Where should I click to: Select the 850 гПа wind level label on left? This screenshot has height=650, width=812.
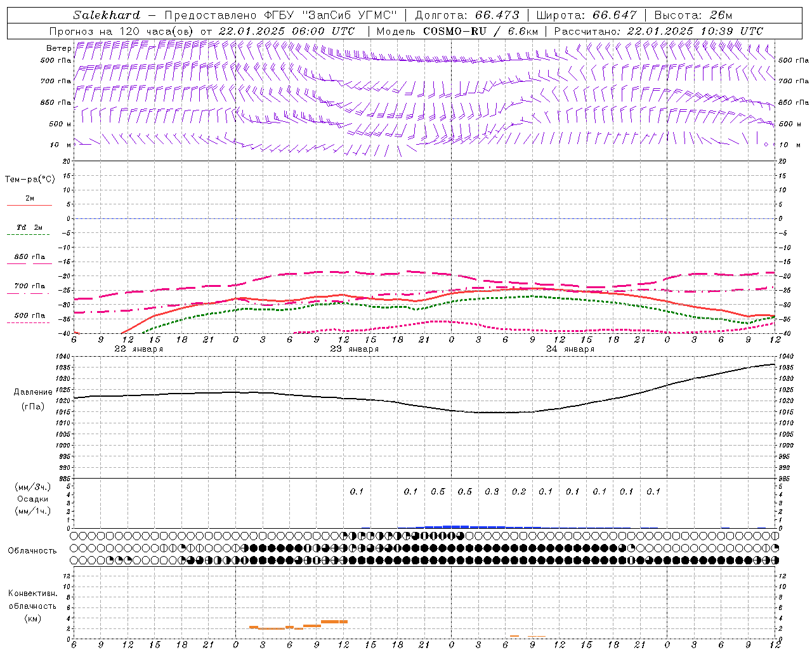[x=56, y=102]
